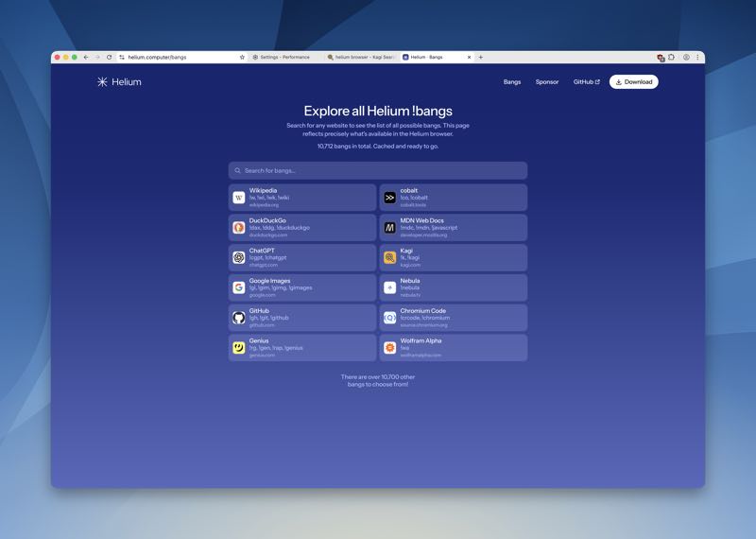The image size is (756, 539).
Task: Open the GitHub external link in header
Action: [586, 82]
